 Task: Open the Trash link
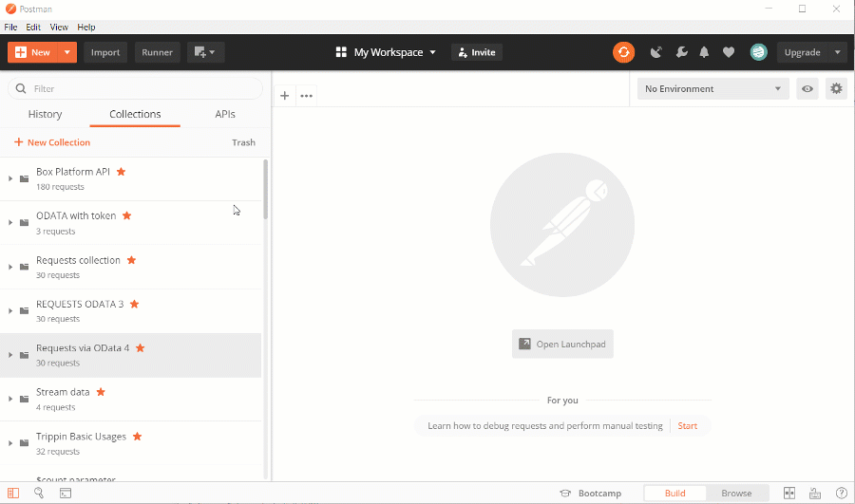(243, 142)
